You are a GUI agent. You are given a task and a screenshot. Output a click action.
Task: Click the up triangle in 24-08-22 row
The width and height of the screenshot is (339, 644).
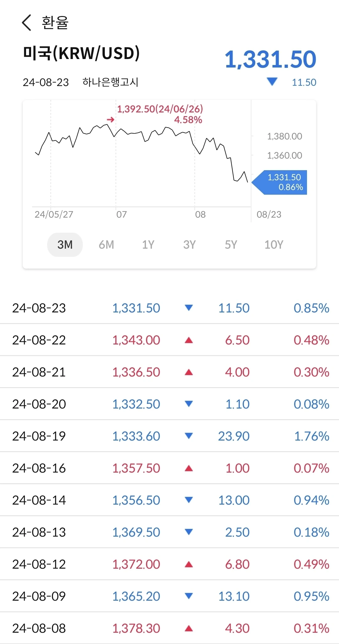pyautogui.click(x=189, y=340)
